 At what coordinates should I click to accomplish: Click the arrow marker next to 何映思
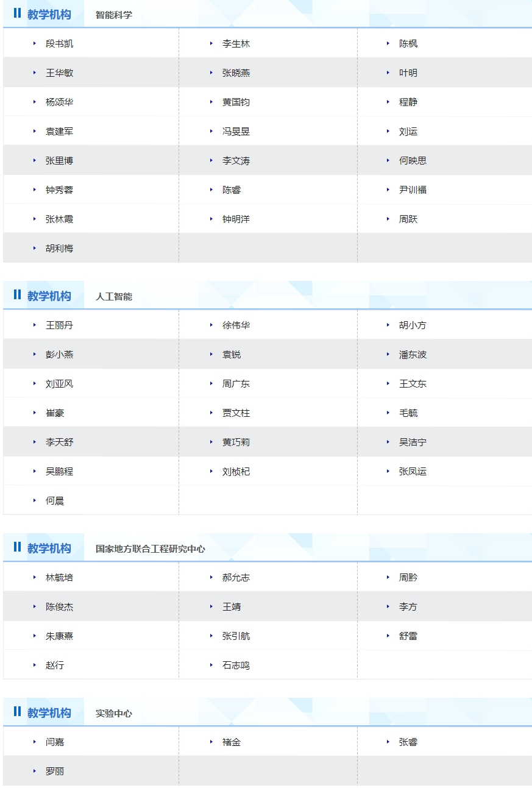pyautogui.click(x=388, y=161)
